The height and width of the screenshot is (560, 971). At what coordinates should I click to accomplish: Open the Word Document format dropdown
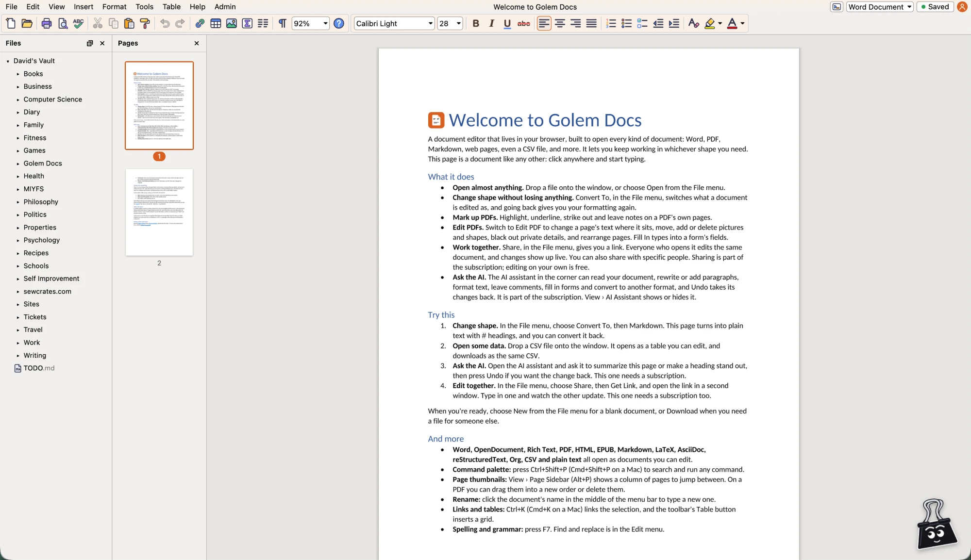click(880, 7)
